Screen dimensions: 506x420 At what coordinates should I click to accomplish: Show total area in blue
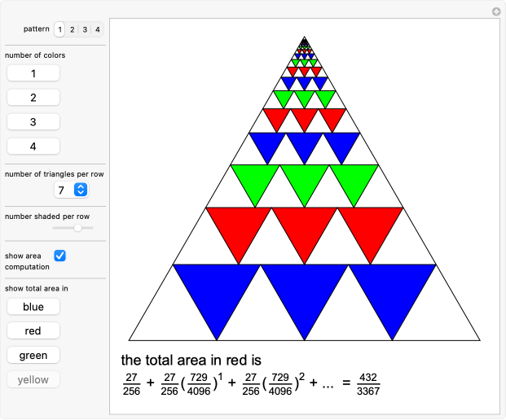(x=33, y=307)
